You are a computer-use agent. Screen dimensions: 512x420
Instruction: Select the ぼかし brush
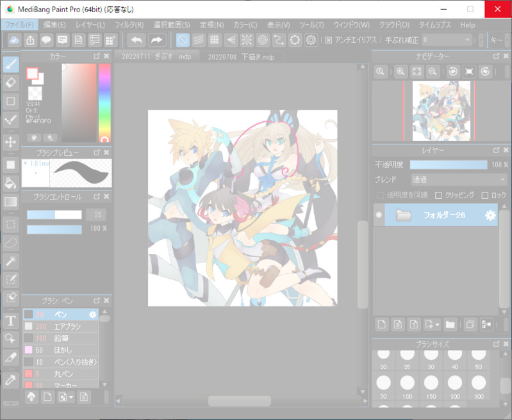pos(61,350)
